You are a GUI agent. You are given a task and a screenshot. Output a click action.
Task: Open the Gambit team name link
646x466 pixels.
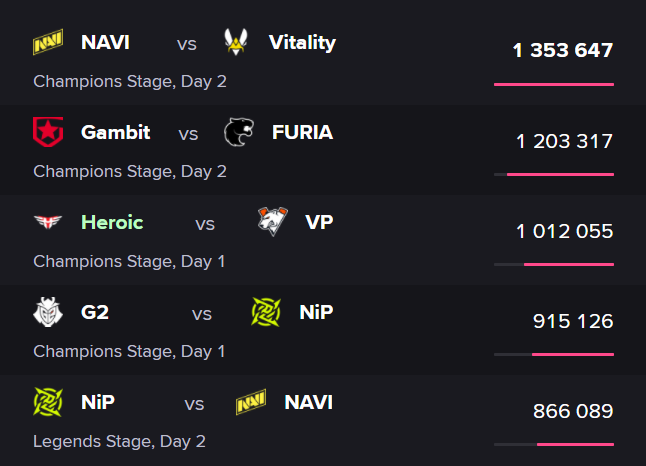(115, 132)
